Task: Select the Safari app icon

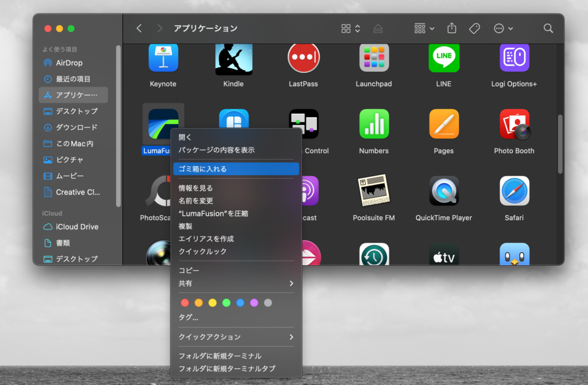Action: 514,191
